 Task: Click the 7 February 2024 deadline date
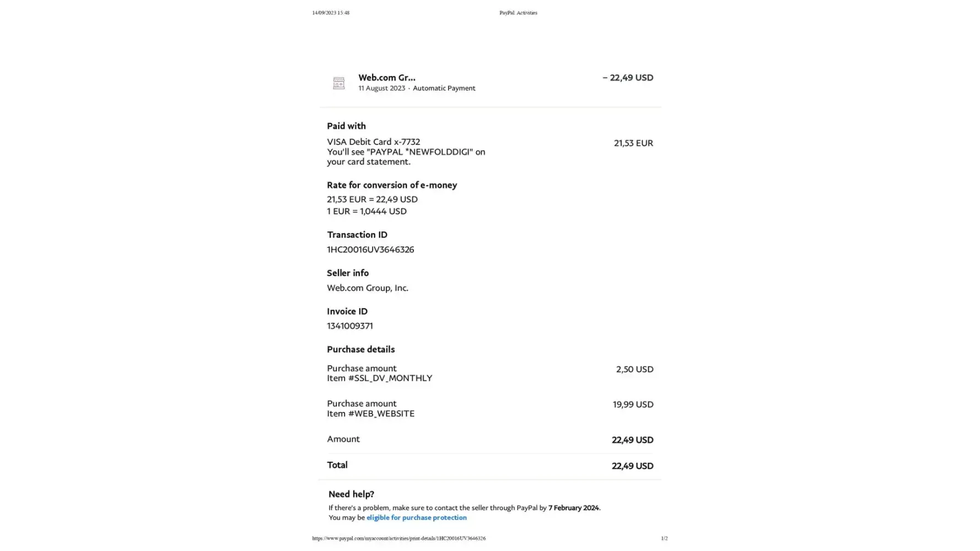click(x=573, y=508)
